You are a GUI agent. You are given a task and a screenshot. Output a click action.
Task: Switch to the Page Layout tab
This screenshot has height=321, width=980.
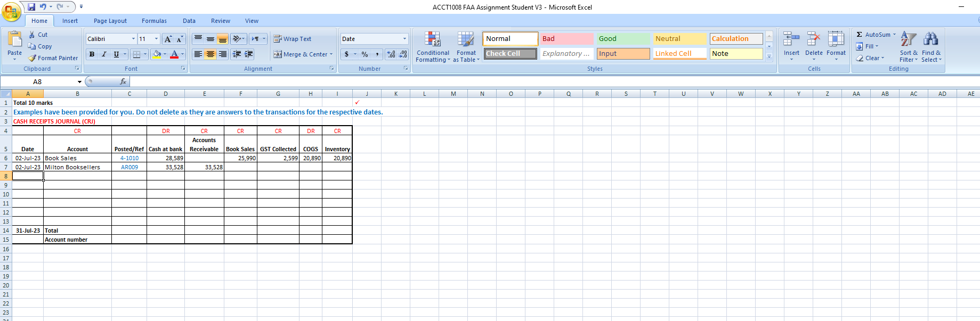(110, 21)
